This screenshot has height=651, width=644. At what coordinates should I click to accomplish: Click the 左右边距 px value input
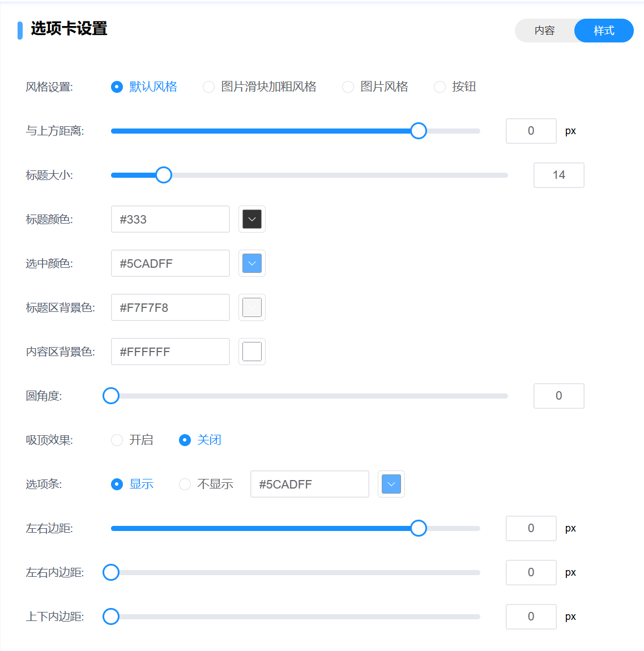point(531,528)
